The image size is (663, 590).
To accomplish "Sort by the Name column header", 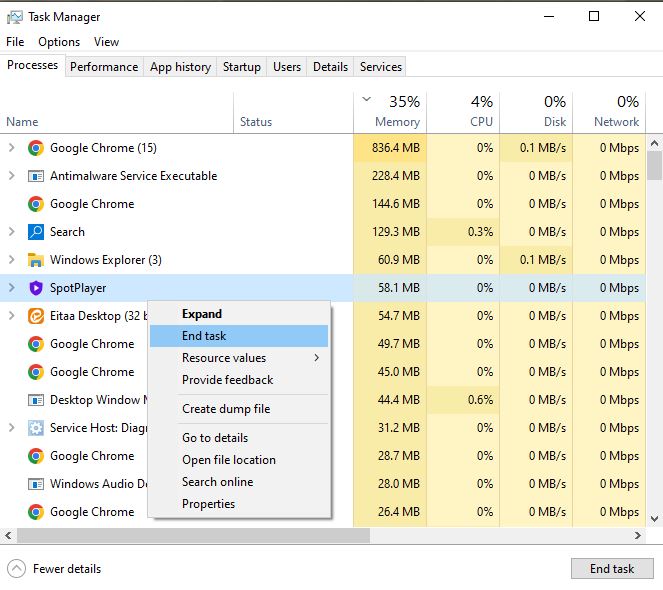I will (117, 113).
